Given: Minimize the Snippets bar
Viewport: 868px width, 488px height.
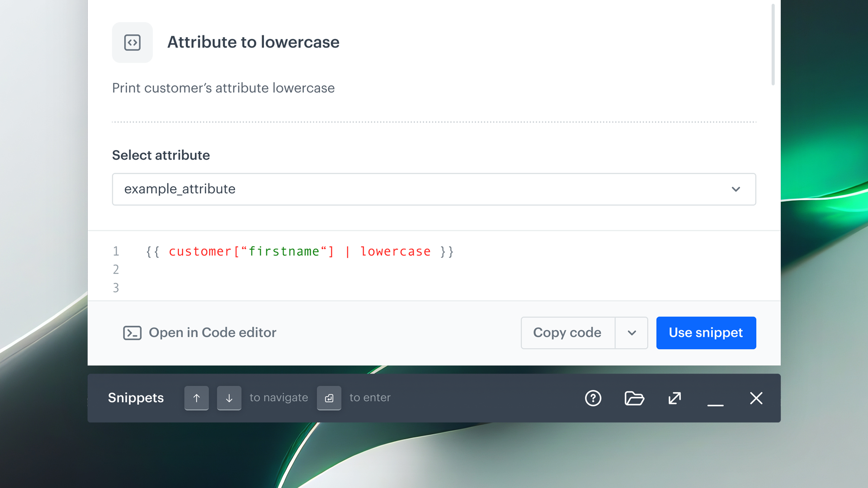Looking at the screenshot, I should tap(715, 400).
